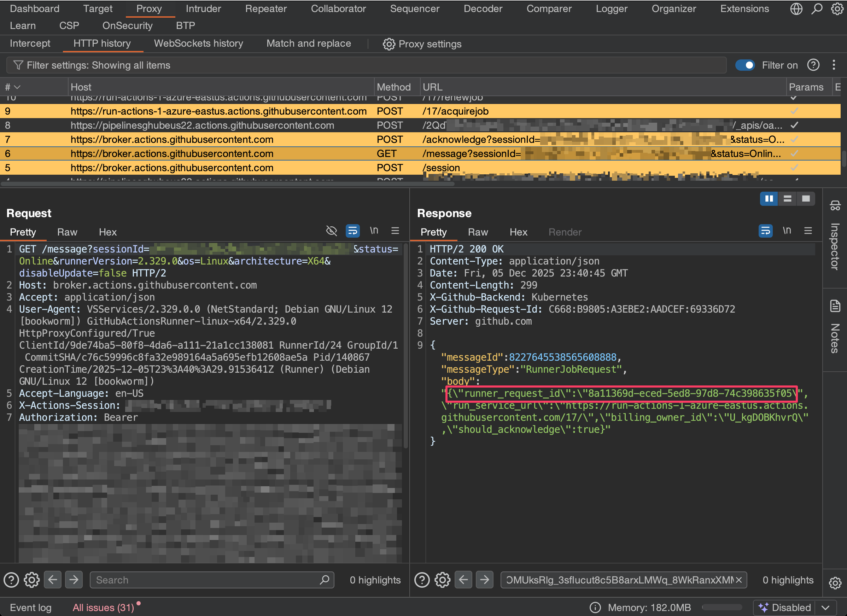847x616 pixels.
Task: Click the search magnifier in top bar
Action: click(817, 8)
